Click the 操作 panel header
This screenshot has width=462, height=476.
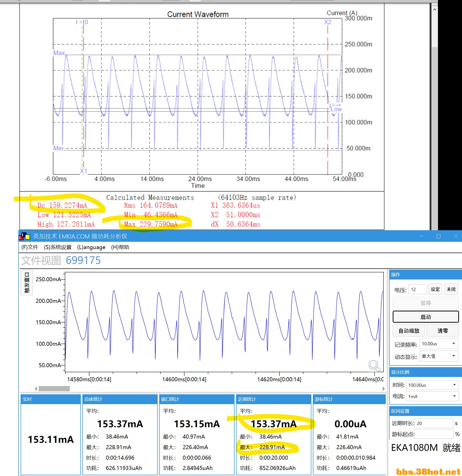tap(426, 274)
